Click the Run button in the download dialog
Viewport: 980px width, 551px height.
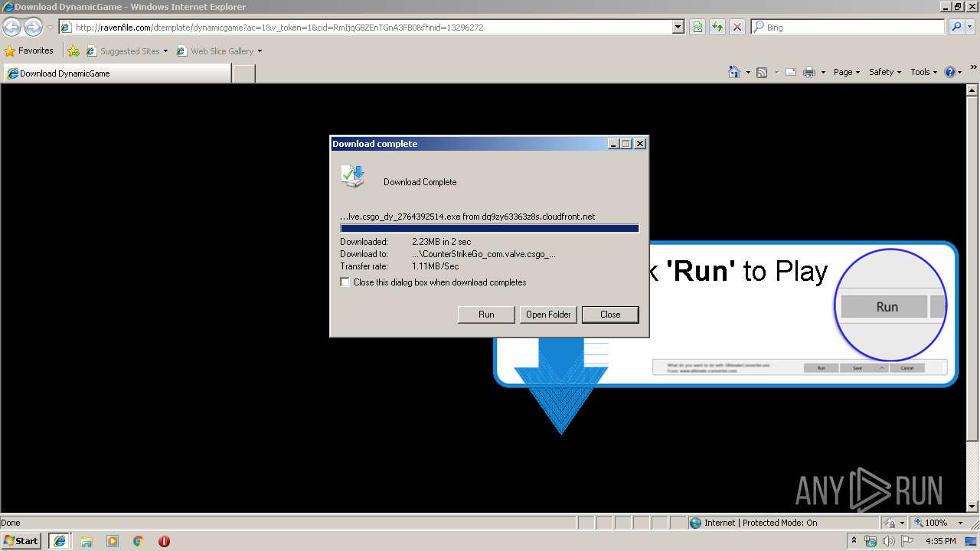[486, 315]
